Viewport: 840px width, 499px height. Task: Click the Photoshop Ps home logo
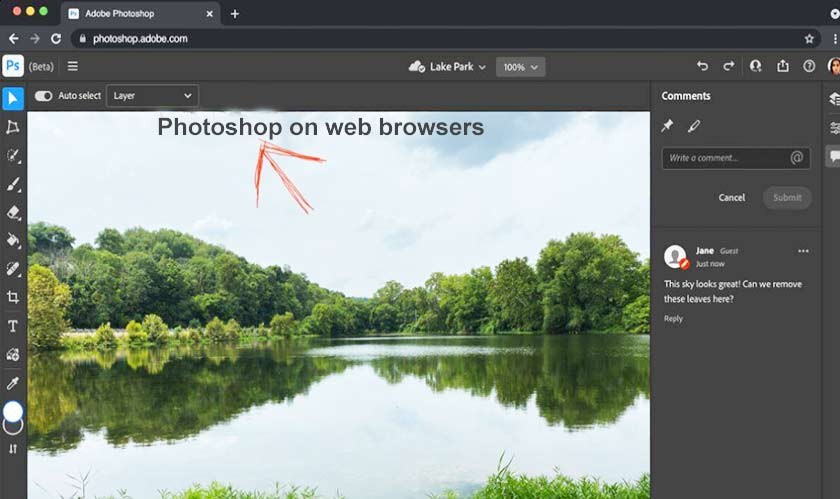pos(13,66)
